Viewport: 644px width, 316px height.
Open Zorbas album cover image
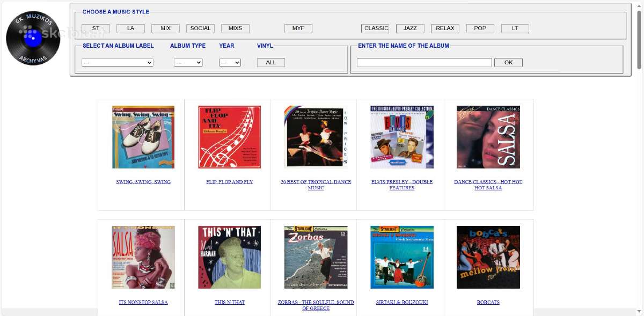pos(316,257)
